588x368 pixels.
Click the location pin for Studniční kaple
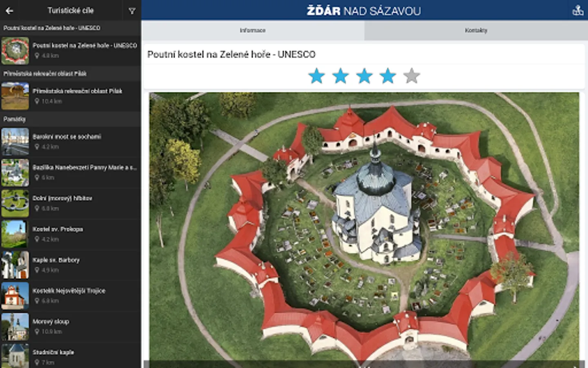[x=37, y=362]
